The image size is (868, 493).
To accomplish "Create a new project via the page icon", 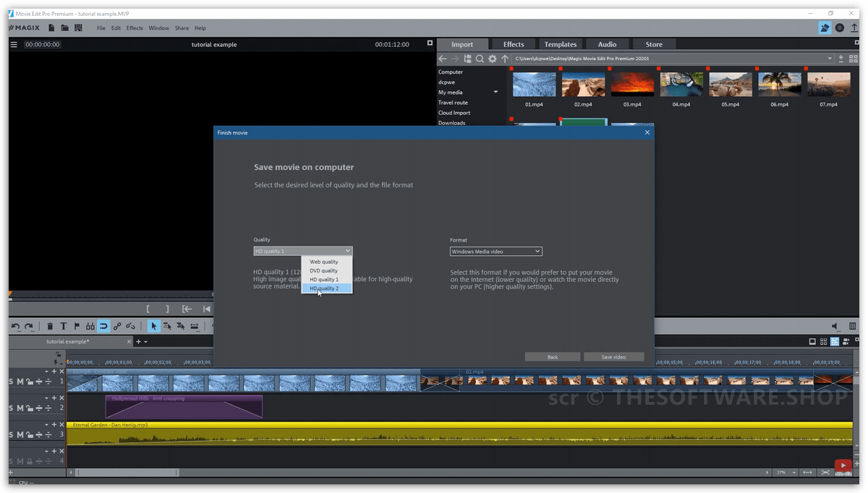I will click(51, 28).
